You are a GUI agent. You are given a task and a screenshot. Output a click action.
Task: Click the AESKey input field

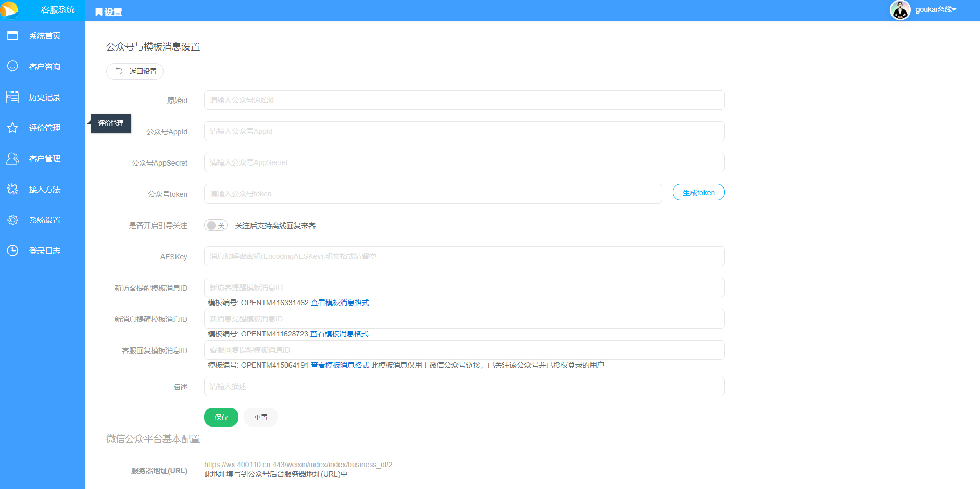(464, 256)
